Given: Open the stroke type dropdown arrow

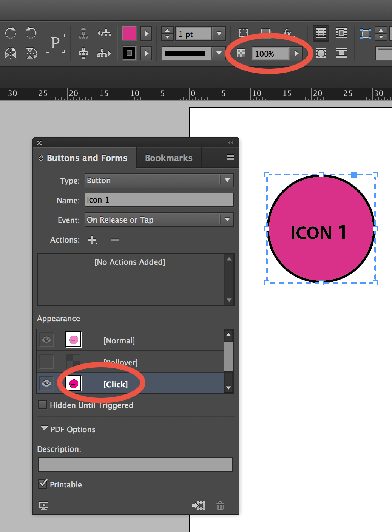Looking at the screenshot, I should 219,53.
